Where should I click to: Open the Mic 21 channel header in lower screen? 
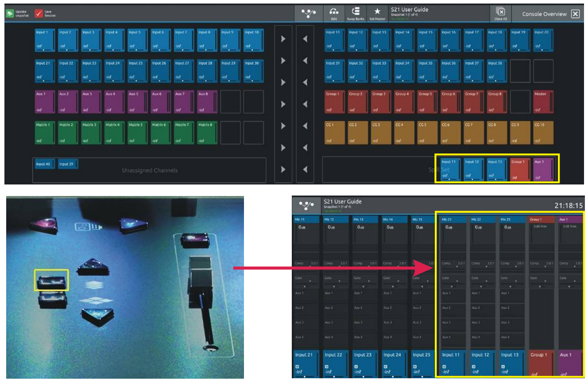(453, 219)
